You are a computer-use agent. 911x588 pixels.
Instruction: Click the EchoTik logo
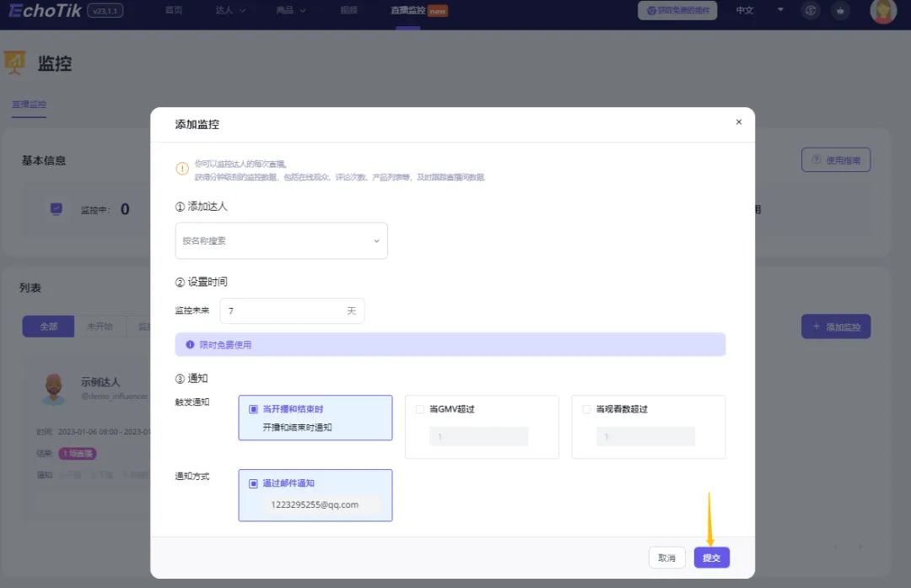tap(44, 10)
